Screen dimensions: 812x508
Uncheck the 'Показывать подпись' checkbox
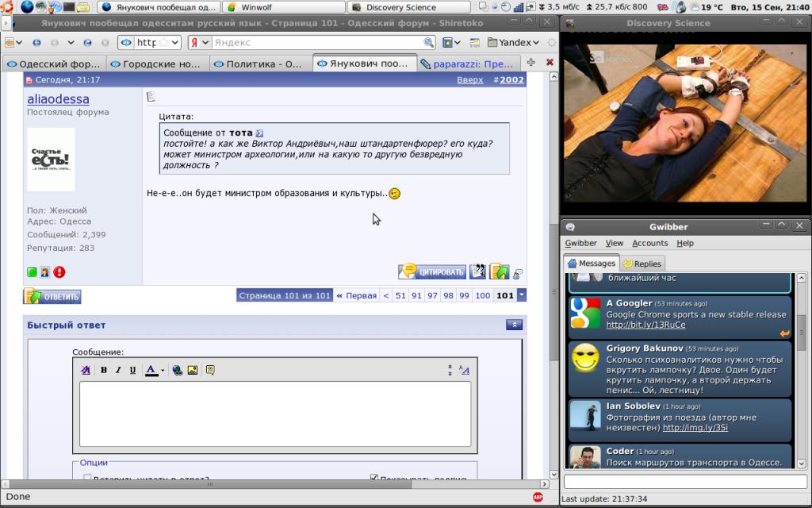click(x=374, y=477)
